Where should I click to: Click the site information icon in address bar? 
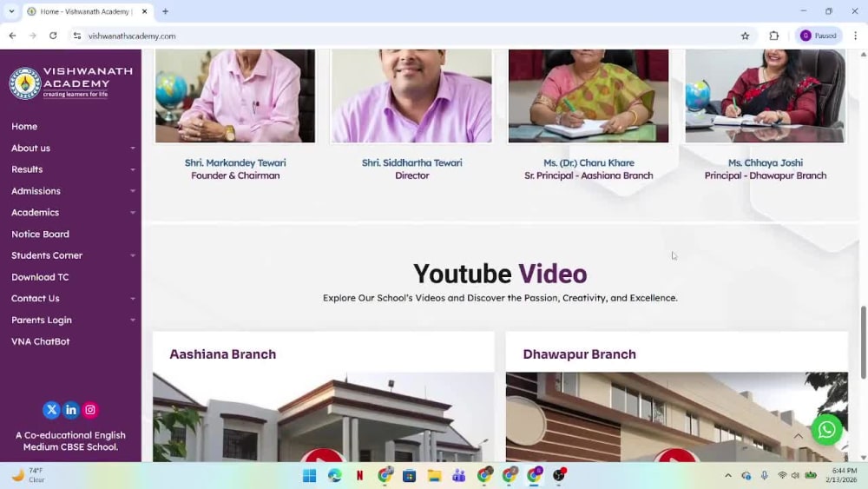(x=77, y=36)
